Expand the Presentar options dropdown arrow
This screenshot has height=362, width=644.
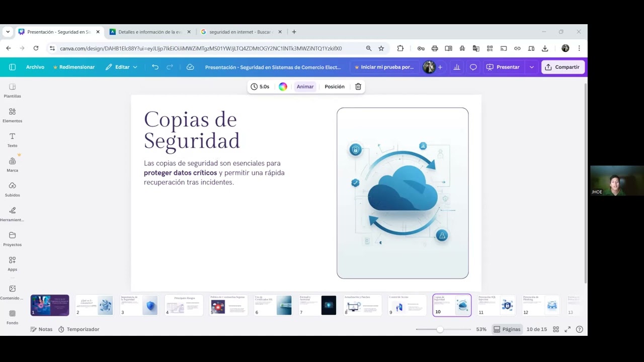pos(531,67)
